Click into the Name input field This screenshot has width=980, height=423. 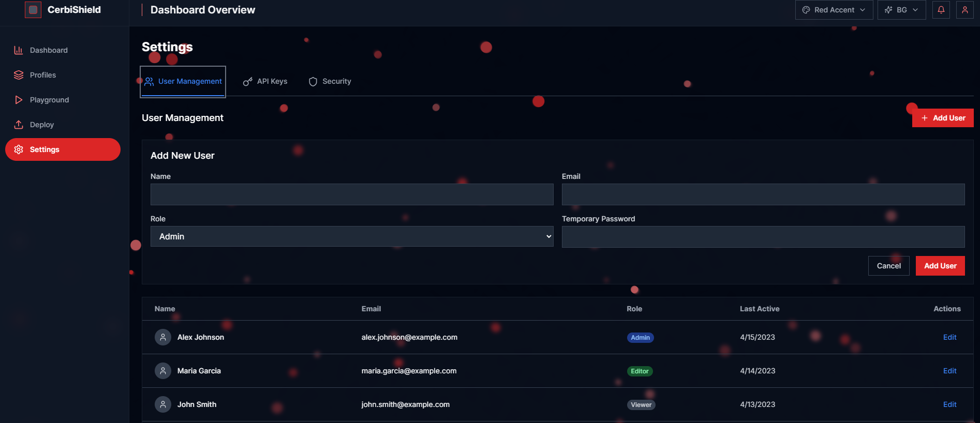352,194
